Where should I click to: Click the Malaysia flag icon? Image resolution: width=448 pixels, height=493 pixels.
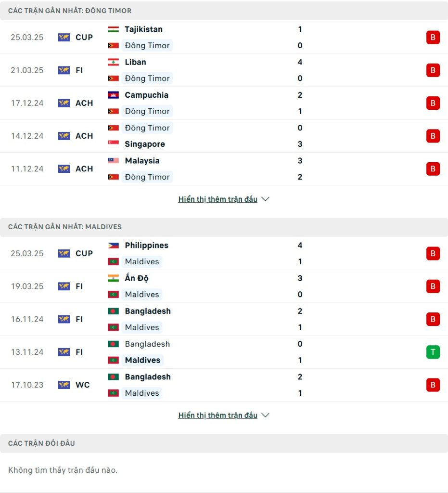click(x=113, y=161)
